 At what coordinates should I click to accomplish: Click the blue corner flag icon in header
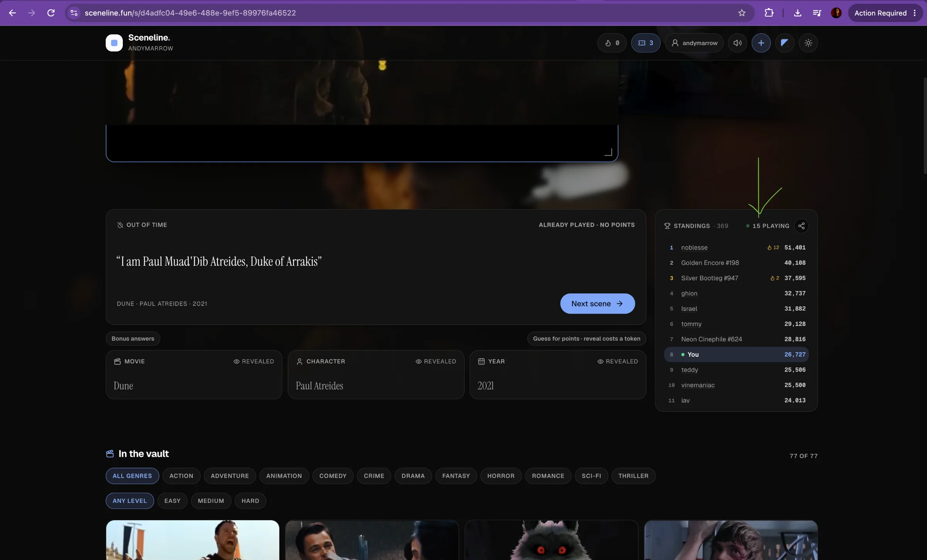coord(784,43)
